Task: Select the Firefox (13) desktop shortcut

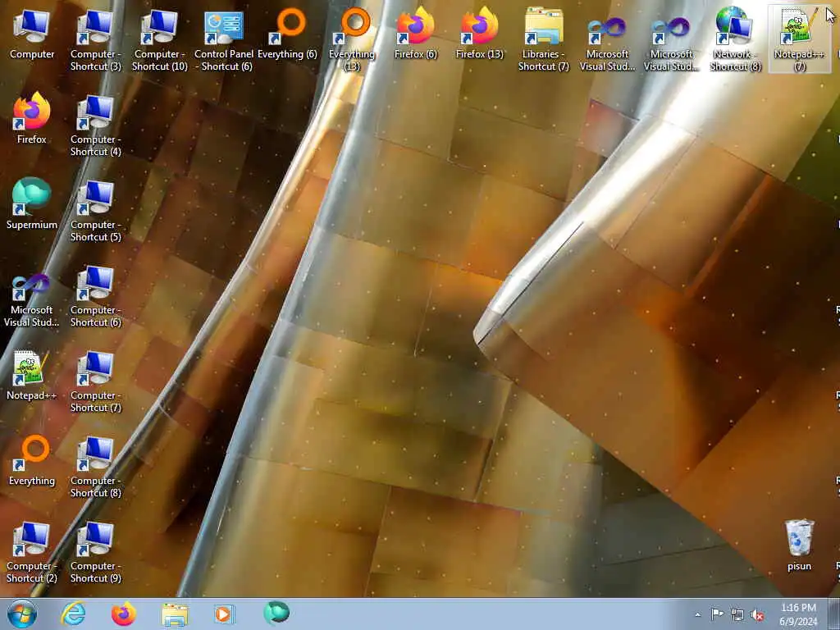Action: point(479,34)
